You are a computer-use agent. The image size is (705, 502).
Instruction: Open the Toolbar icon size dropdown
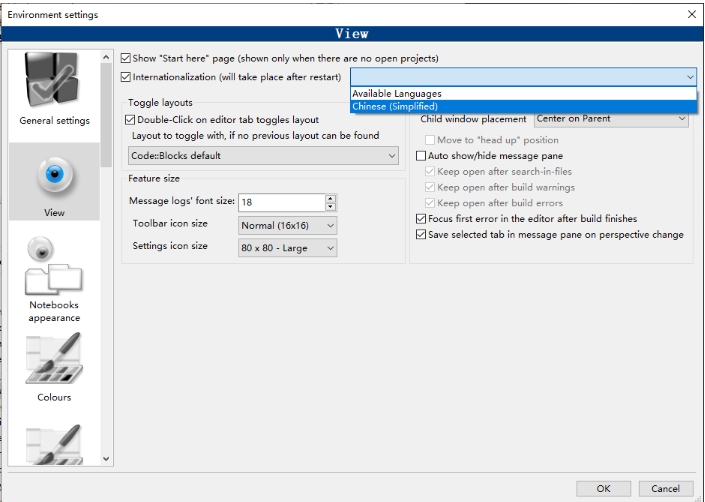point(287,226)
